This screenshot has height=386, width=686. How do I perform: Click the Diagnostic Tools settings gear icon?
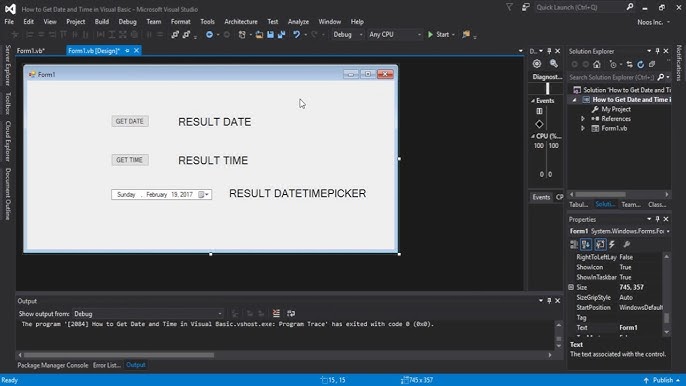(x=537, y=64)
